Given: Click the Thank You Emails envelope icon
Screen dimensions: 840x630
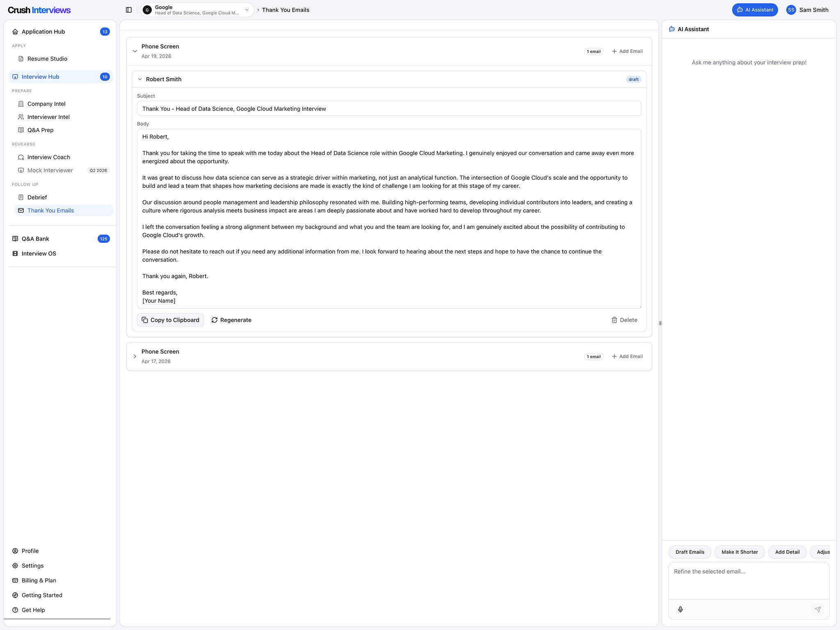Looking at the screenshot, I should pyautogui.click(x=21, y=210).
